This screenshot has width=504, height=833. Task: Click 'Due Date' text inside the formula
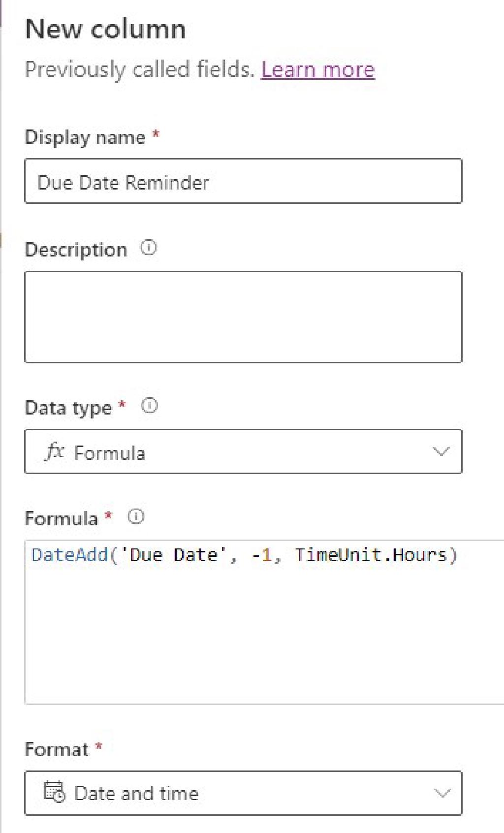173,555
